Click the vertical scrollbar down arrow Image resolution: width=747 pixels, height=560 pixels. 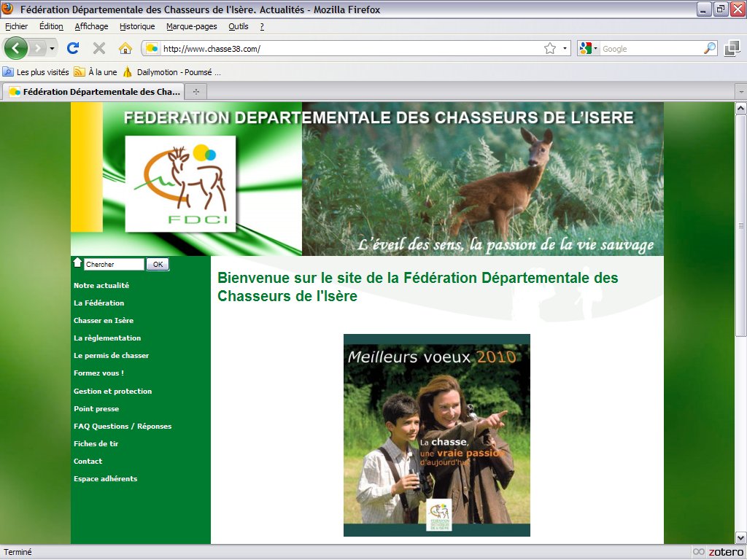coord(740,537)
